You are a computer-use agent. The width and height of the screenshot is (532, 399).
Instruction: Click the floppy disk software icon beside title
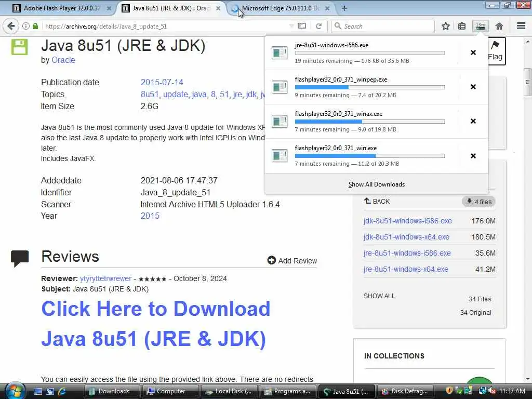point(19,47)
